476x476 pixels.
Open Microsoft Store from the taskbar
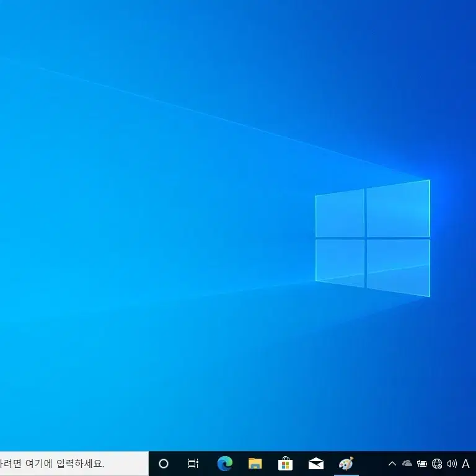click(285, 464)
